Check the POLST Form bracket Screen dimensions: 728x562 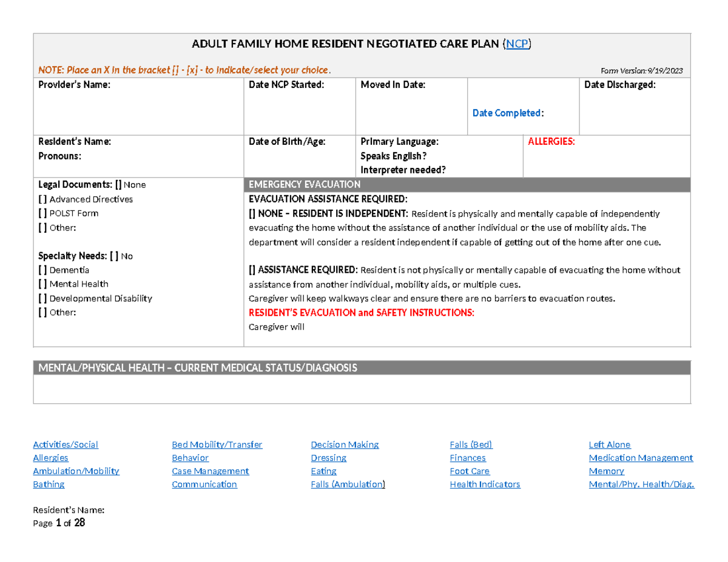click(42, 213)
